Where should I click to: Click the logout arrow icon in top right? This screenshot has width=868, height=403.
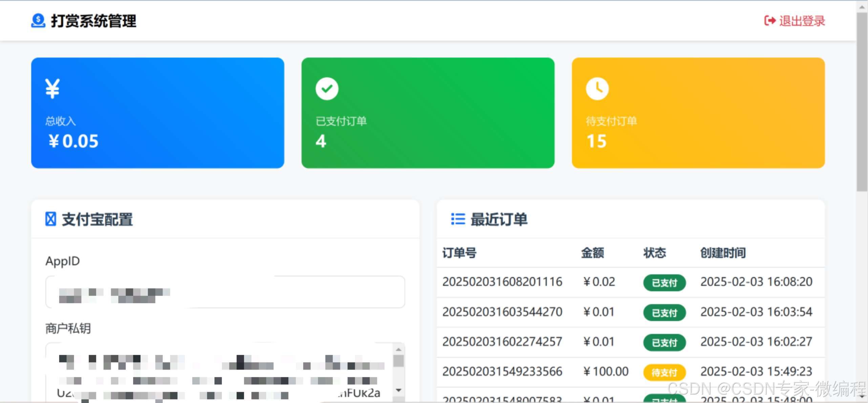769,21
